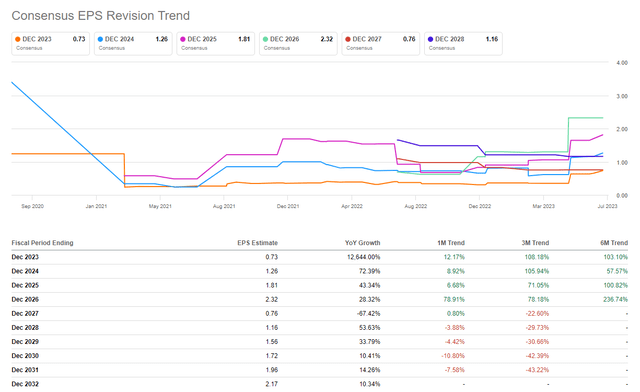Click the 3M Trend column header

pos(535,243)
